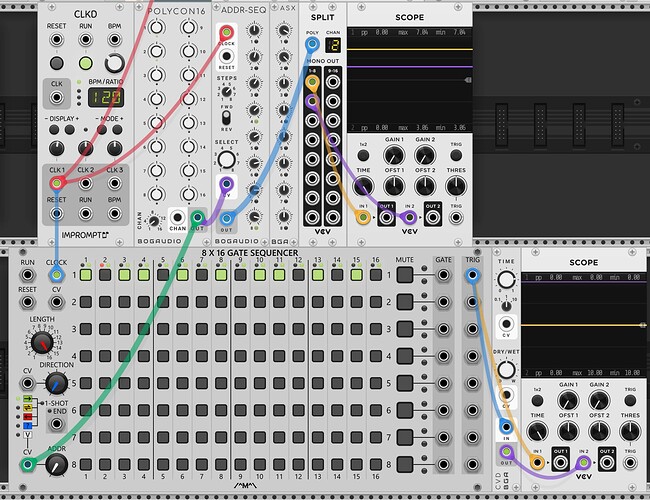Click the CLK input jack on CLKD
This screenshot has width=650, height=500.
pyautogui.click(x=56, y=98)
